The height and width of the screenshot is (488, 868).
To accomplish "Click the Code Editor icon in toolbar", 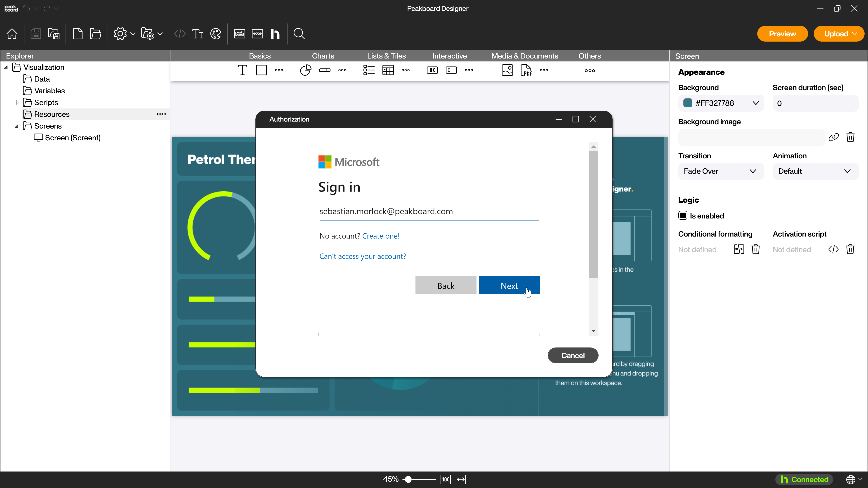I will coord(180,34).
